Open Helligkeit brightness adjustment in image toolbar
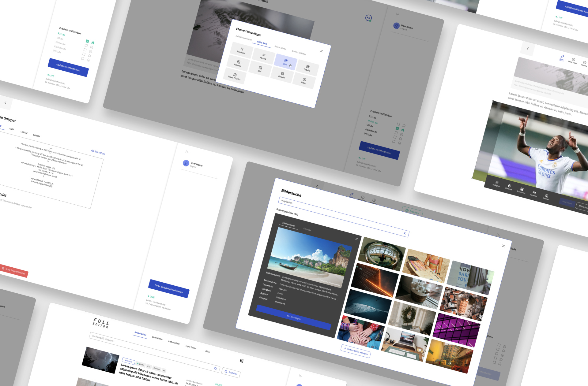The height and width of the screenshot is (386, 588). tap(496, 184)
